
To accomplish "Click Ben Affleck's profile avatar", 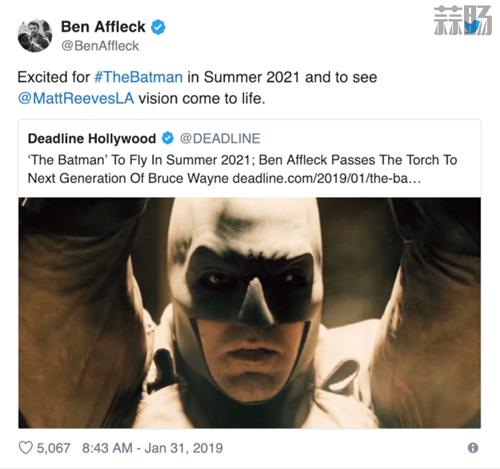I will [35, 35].
